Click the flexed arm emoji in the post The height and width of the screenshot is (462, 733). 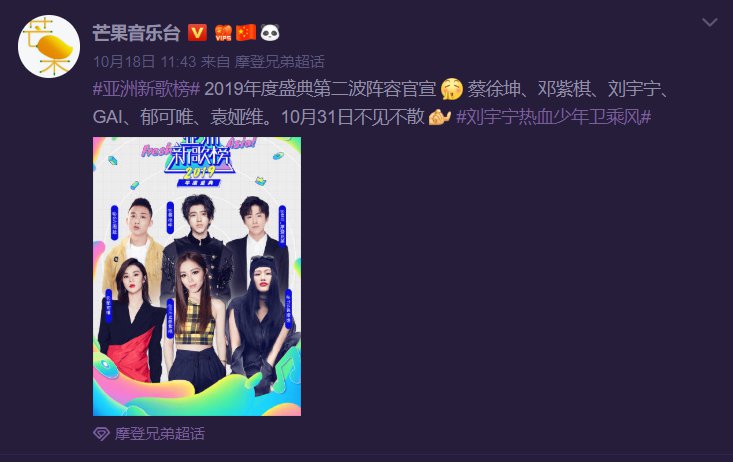(x=439, y=117)
